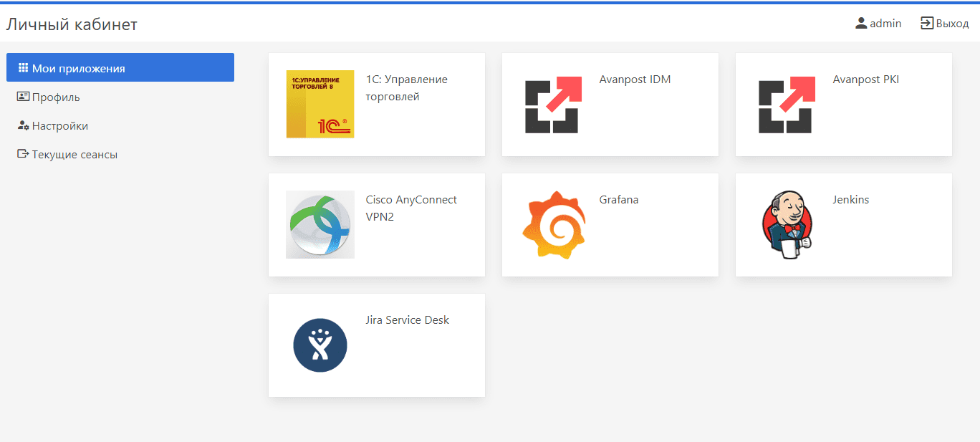Open the 1C Управление торговлей app icon

[320, 104]
